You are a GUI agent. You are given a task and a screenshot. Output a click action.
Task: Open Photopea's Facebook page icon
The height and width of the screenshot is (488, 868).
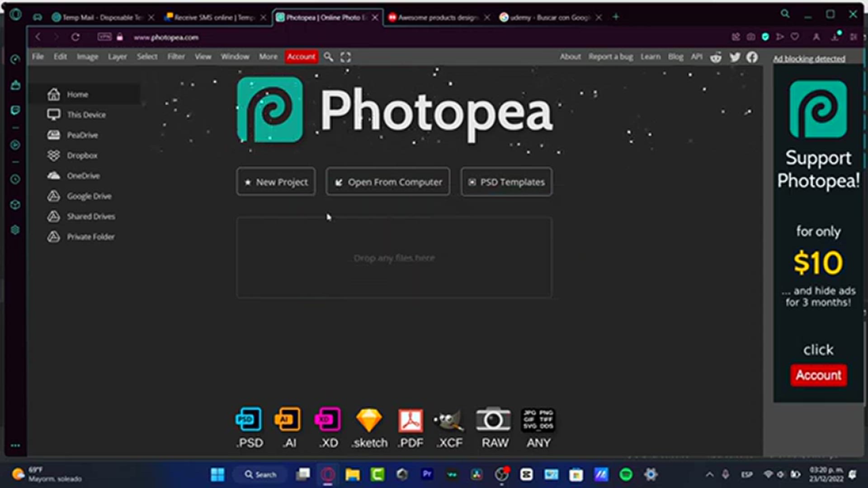click(752, 57)
